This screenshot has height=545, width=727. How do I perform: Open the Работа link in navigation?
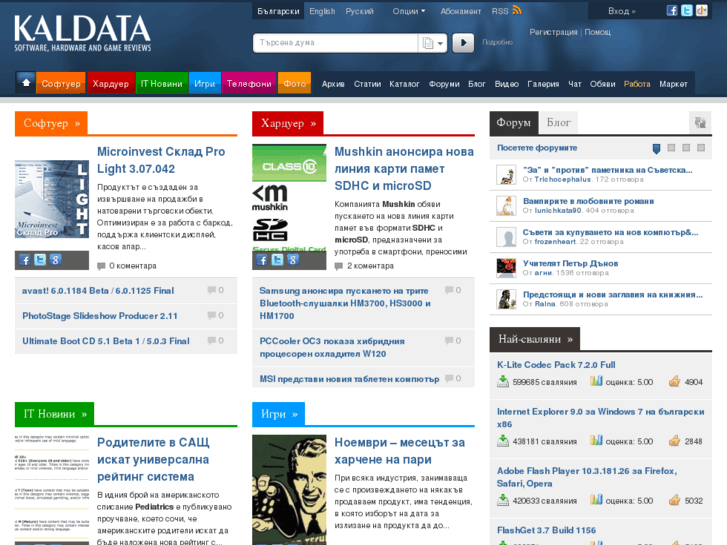[x=637, y=84]
